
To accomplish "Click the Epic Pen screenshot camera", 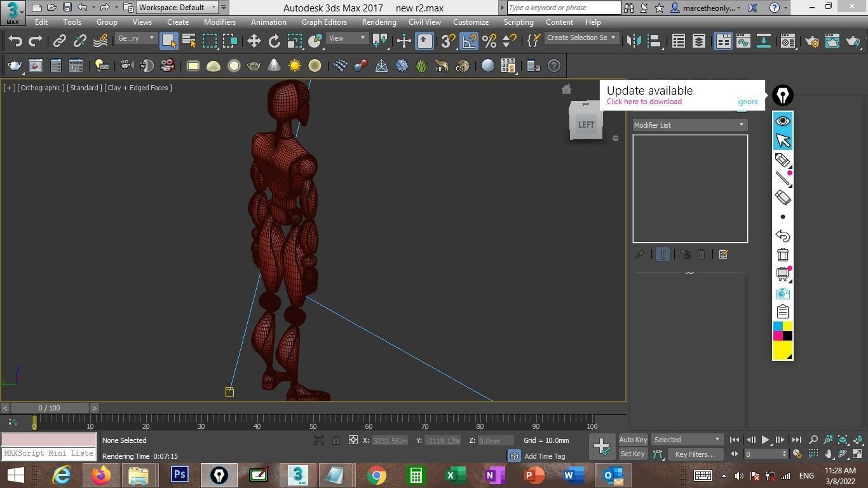I will [783, 293].
